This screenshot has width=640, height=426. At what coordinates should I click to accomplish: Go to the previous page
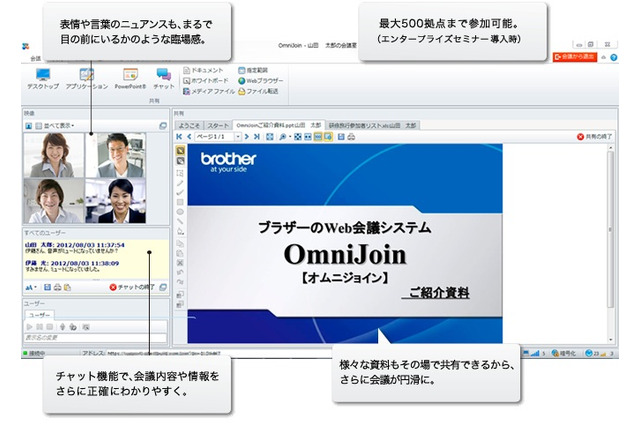pyautogui.click(x=189, y=137)
